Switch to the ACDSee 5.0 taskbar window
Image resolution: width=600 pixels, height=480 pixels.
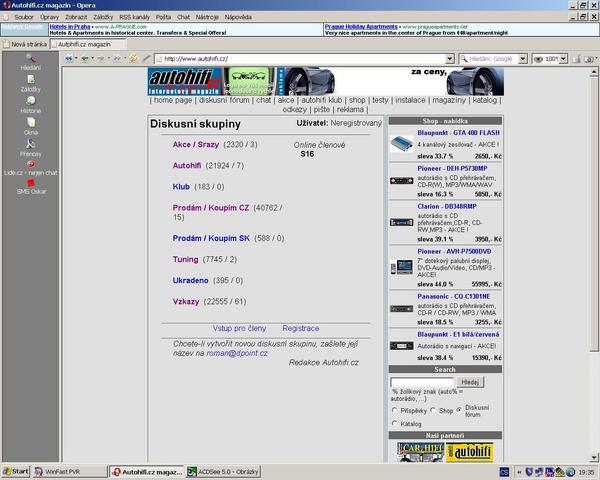[x=223, y=472]
